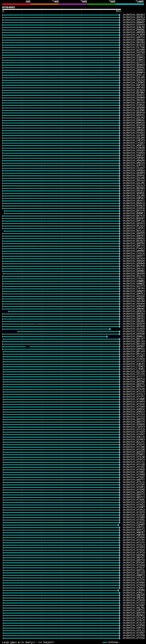Image resolution: width=146 pixels, height=644 pixels.
Task: Open hit UniRef100_Q9C5L4
Action: pyautogui.click(x=133, y=17)
